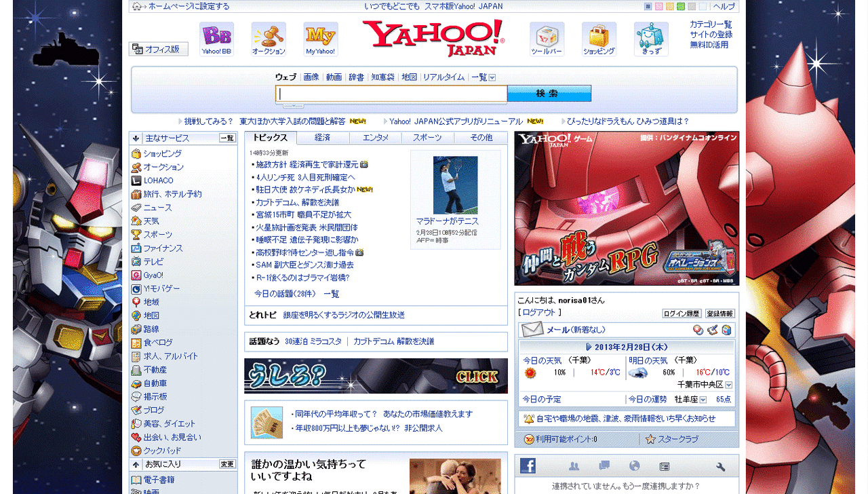Open the 千葉市中央区 region dropdown

point(728,384)
